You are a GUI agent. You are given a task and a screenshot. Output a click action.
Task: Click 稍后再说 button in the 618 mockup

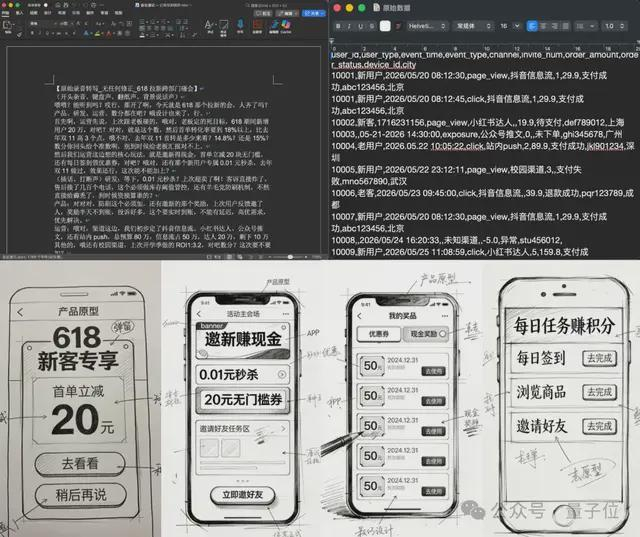click(x=81, y=495)
